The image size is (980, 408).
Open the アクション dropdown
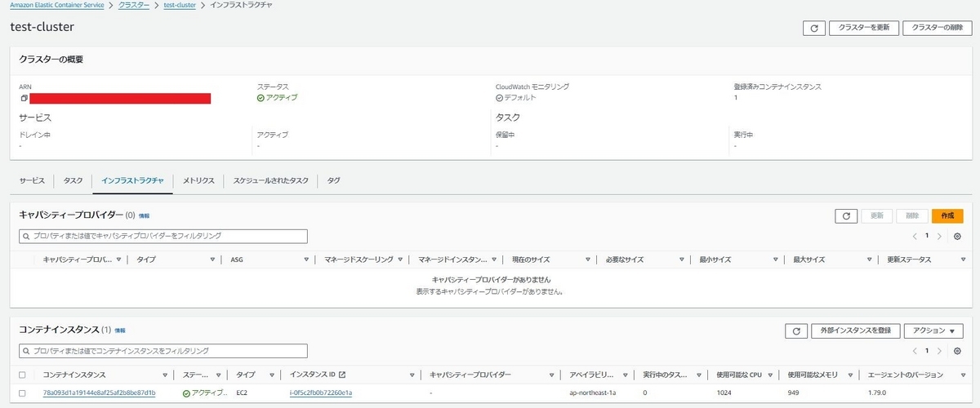[x=933, y=330]
